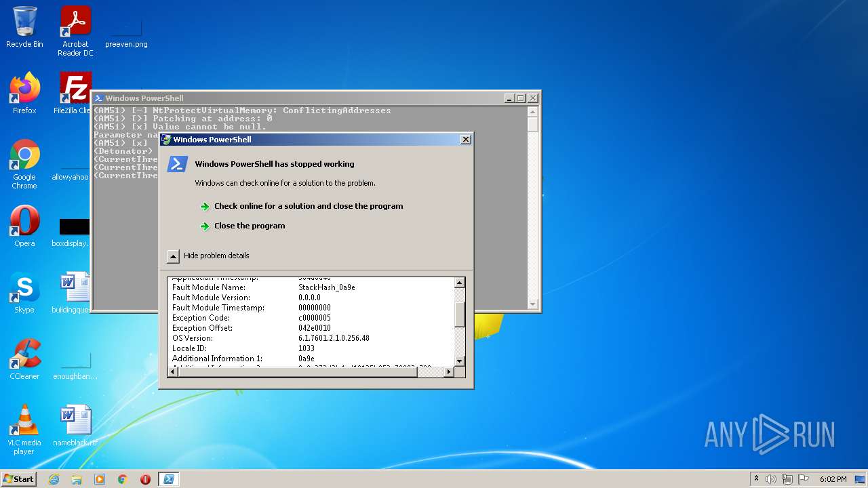Screen dimensions: 868x488
Task: Click the Additional Information 1 label
Action: 217,359
